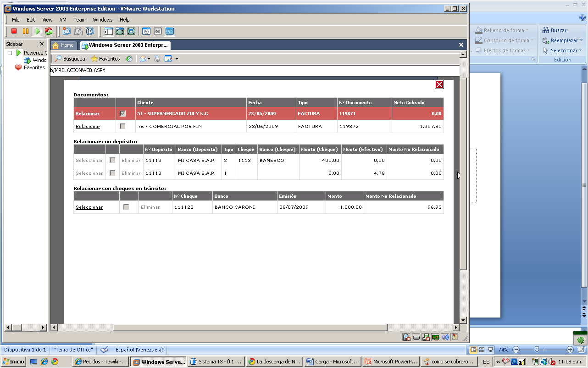The height and width of the screenshot is (368, 588).
Task: Open the Mail icon dropdown arrow
Action: [149, 59]
